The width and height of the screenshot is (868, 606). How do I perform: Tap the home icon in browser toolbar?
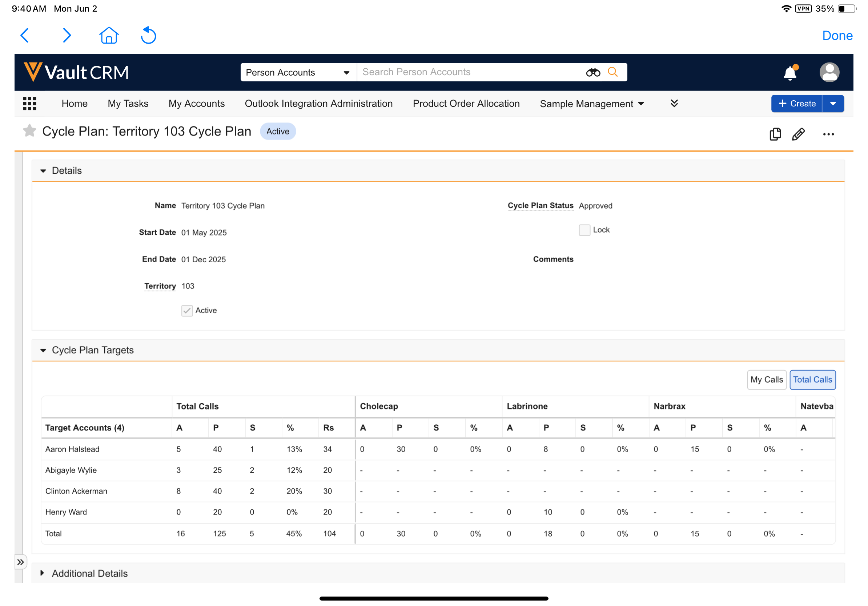coord(109,36)
